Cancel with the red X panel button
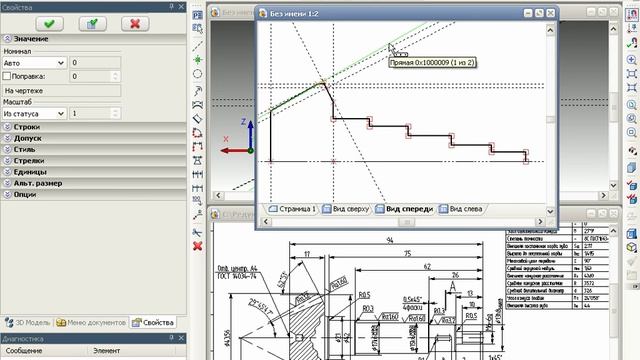Screen dimensions: 640x360 click(135, 24)
